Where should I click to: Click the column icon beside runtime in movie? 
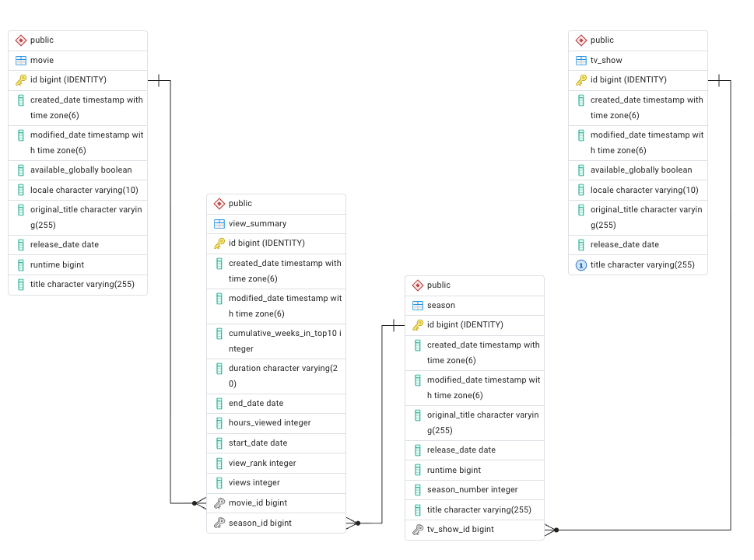point(19,264)
